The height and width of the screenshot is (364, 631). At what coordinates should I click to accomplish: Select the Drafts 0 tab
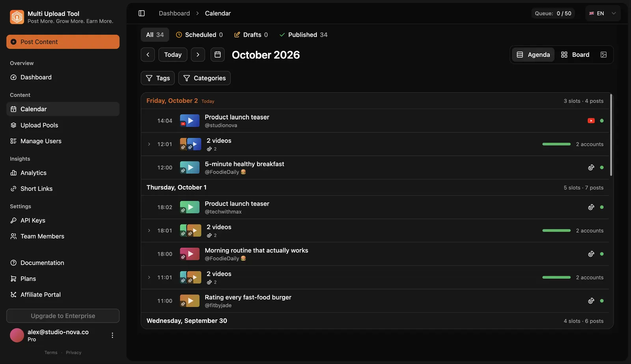click(251, 35)
